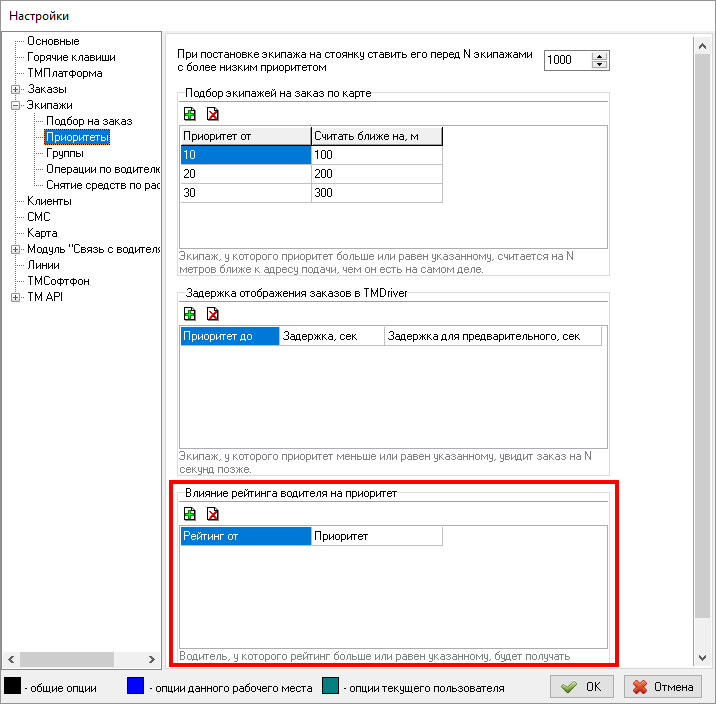Select the cell with priority value 20
The height and width of the screenshot is (704, 716).
point(245,174)
